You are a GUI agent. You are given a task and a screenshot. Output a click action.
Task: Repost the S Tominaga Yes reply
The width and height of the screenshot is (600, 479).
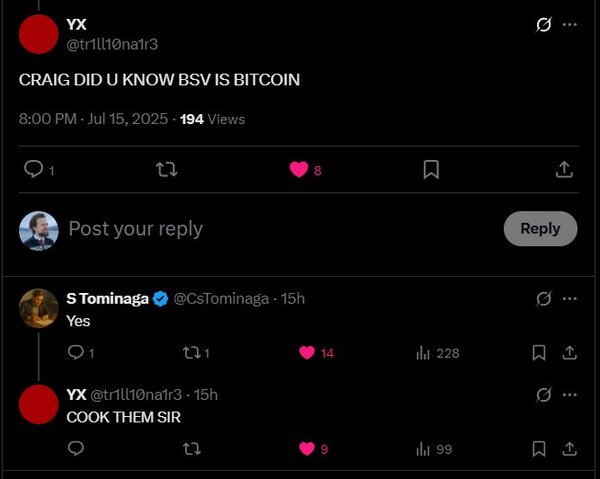coord(191,353)
